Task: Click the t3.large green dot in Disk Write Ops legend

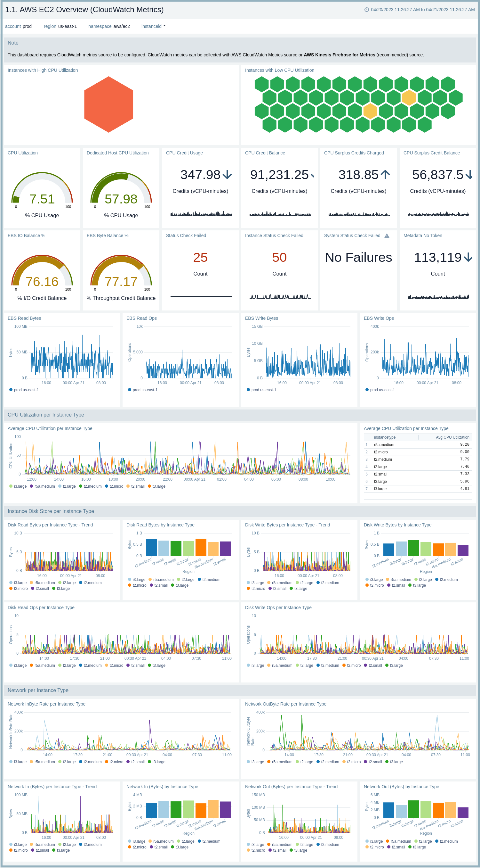Action: tap(387, 665)
